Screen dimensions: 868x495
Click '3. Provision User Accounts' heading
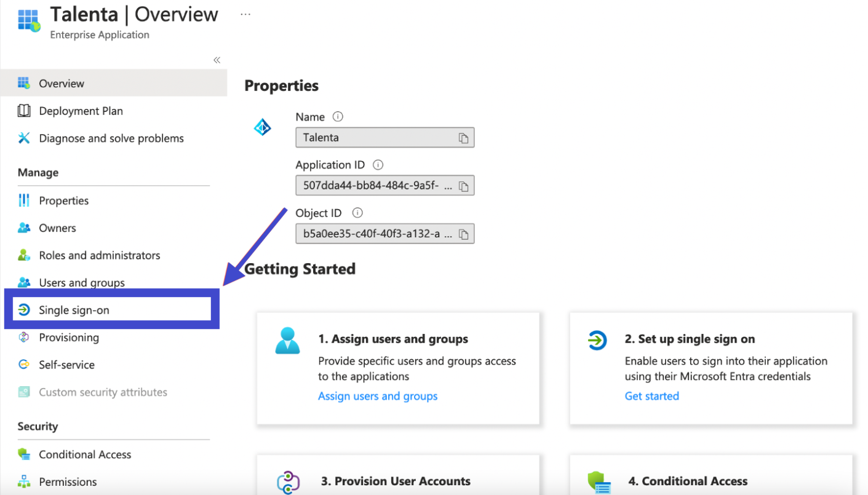pyautogui.click(x=396, y=481)
